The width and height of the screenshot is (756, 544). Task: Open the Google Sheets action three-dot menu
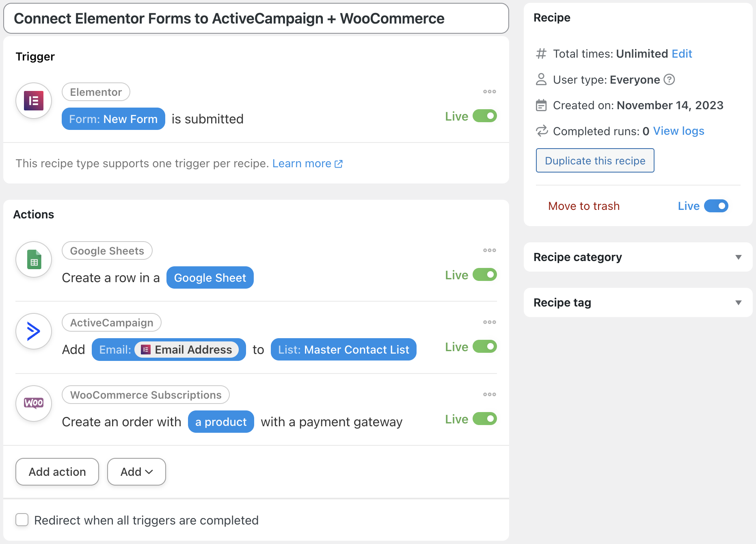pyautogui.click(x=489, y=250)
